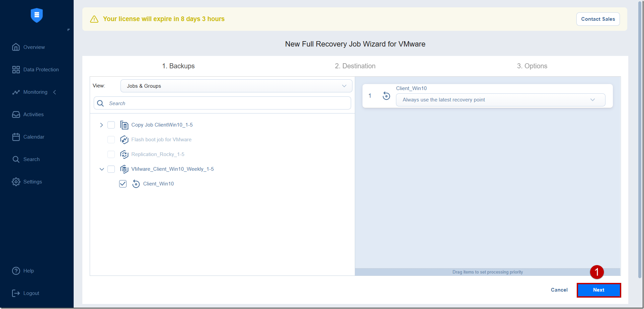Click the Client_Win10 recovery icon in tree
Image resolution: width=644 pixels, height=309 pixels.
[136, 184]
